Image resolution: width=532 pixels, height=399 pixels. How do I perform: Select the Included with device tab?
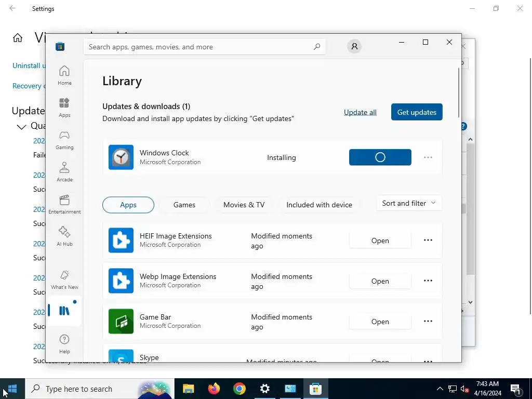(320, 205)
